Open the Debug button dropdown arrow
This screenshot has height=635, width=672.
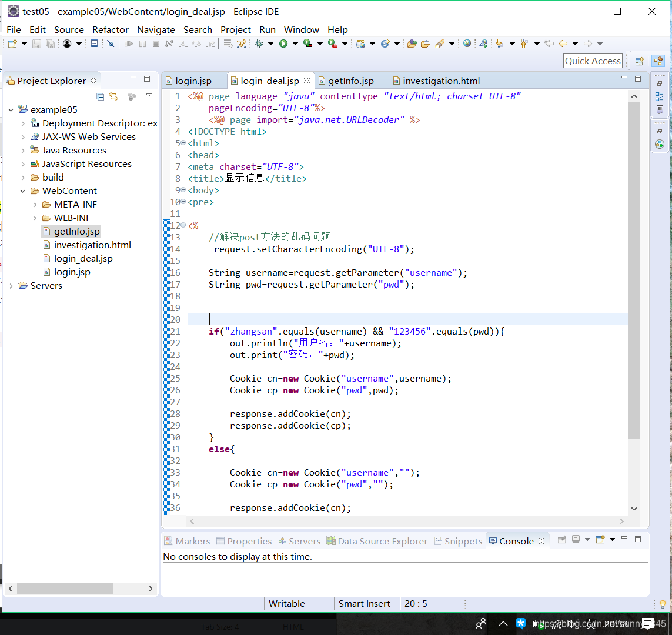[270, 44]
